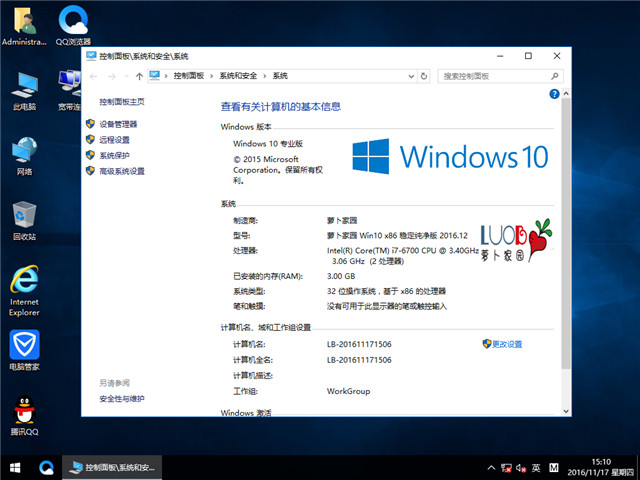Select the 系统 breadcrumb segment
Viewport: 640px width, 480px height.
pos(280,76)
